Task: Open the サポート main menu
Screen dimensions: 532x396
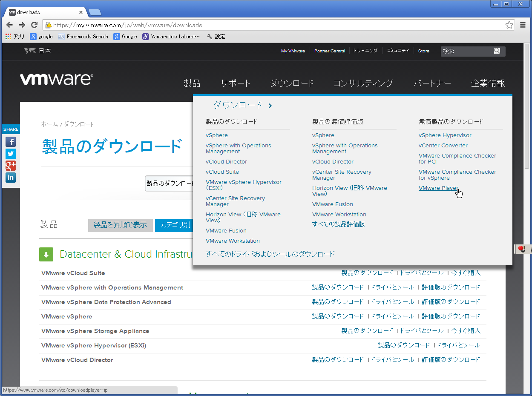Action: pyautogui.click(x=235, y=83)
